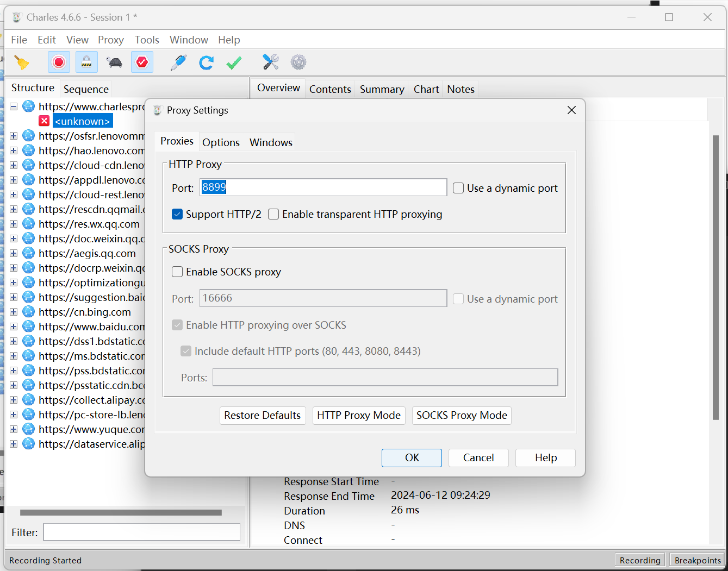The height and width of the screenshot is (571, 728).
Task: Expand the https://collect.alipay node
Action: pyautogui.click(x=14, y=400)
